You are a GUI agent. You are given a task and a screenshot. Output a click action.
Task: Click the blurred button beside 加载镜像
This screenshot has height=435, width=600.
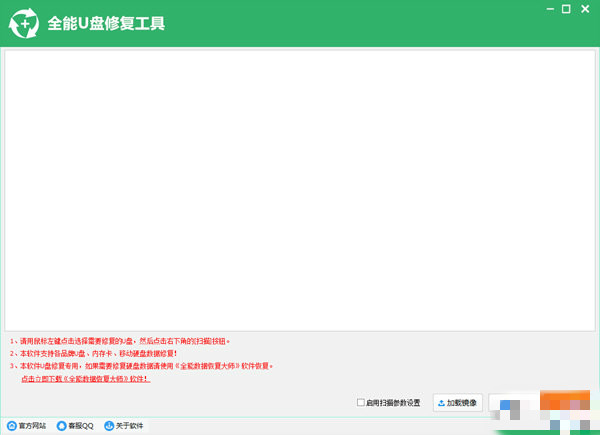click(512, 404)
